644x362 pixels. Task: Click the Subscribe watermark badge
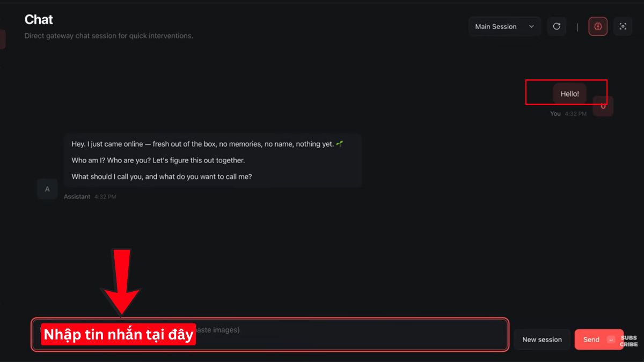[629, 341]
